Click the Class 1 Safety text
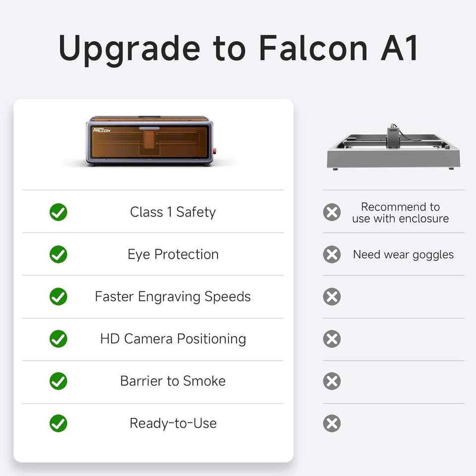The width and height of the screenshot is (476, 476). [x=173, y=212]
